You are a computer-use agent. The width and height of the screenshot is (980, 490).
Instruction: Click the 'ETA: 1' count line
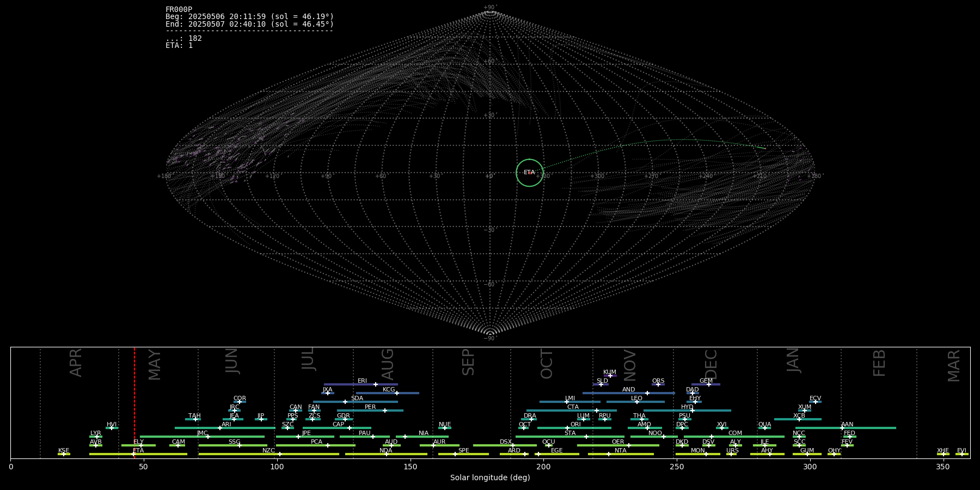click(x=179, y=45)
